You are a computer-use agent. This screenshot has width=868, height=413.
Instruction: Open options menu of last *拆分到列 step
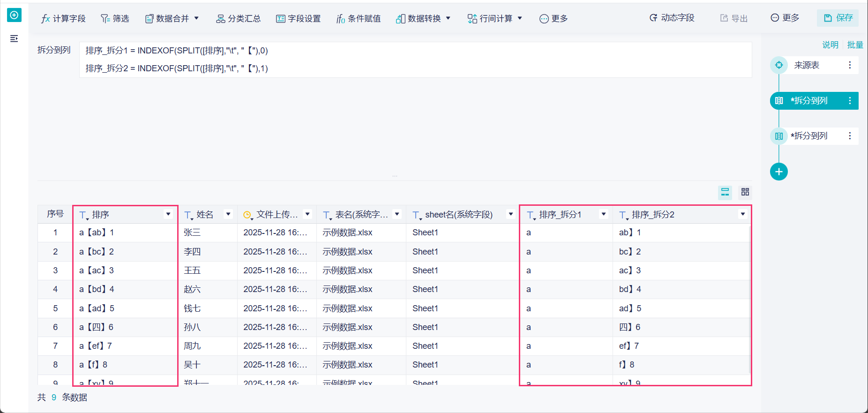click(850, 136)
